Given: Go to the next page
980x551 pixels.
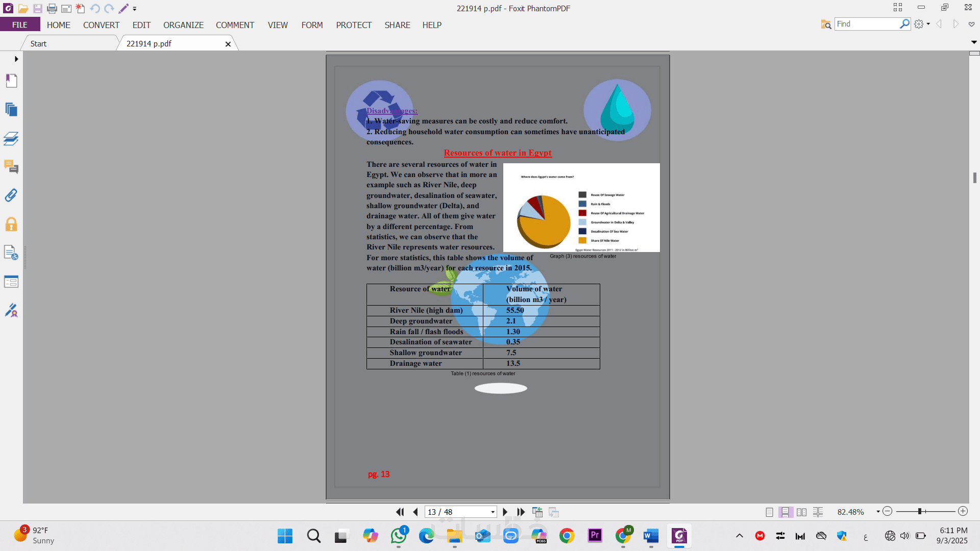Looking at the screenshot, I should (x=505, y=512).
